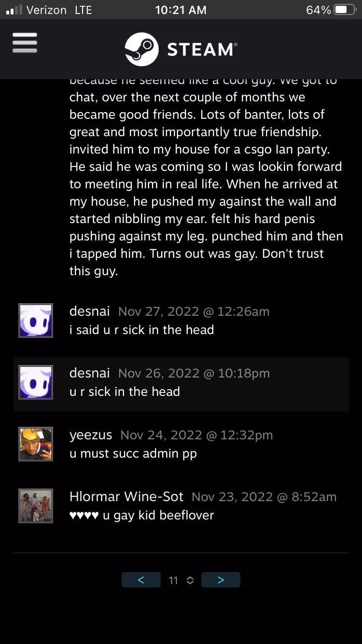
Task: Tap the Nov 24, 2022 timestamp
Action: (x=161, y=435)
